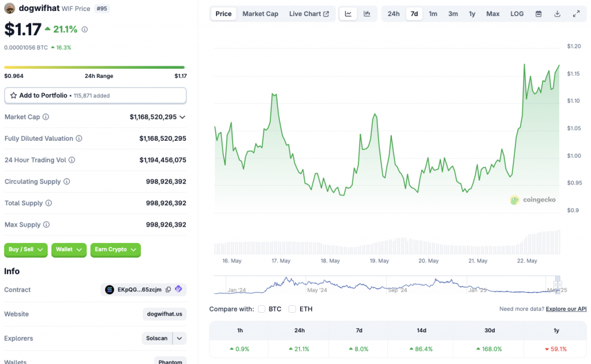
Task: Select Max time range
Action: click(493, 14)
